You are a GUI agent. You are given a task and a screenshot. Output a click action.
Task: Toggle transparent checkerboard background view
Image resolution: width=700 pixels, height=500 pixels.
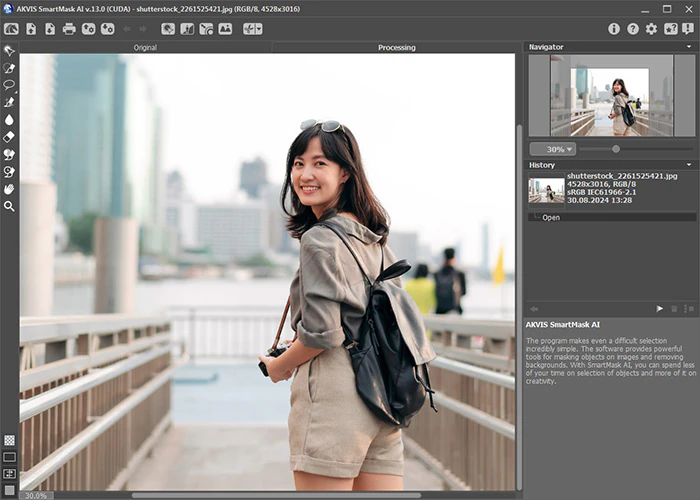tap(9, 440)
